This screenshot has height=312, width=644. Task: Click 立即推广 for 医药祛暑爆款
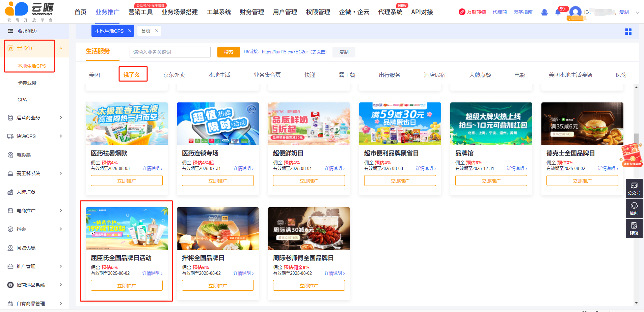point(127,181)
